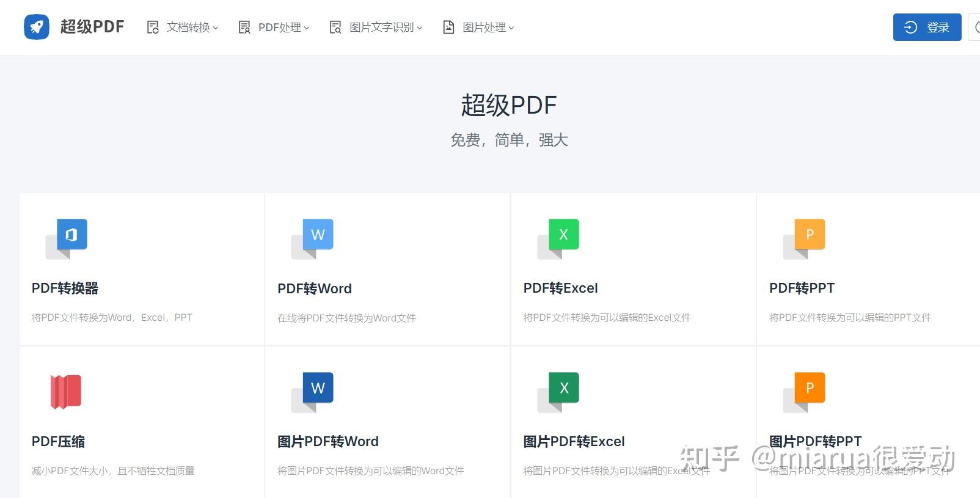Click the 超级PDF brand name in header
Screen dimensions: 980x498
pyautogui.click(x=92, y=27)
